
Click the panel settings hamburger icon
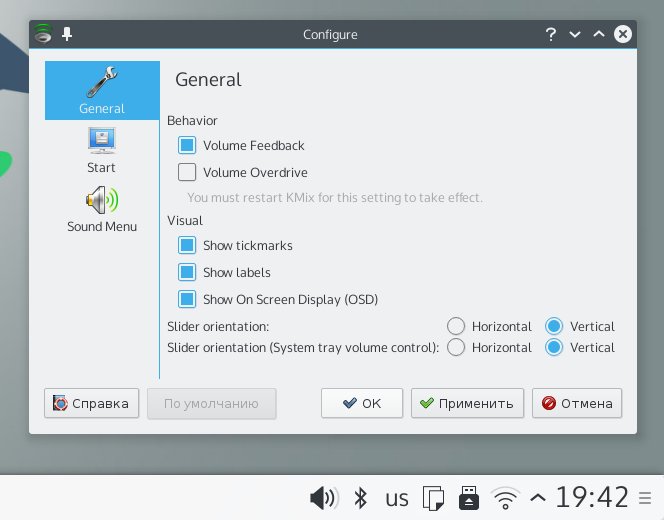point(645,498)
